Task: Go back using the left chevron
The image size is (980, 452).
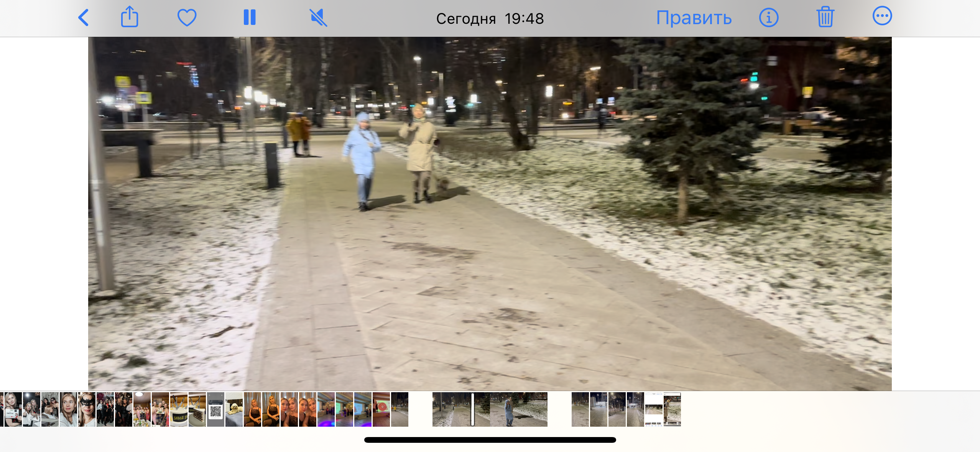Action: pos(84,18)
